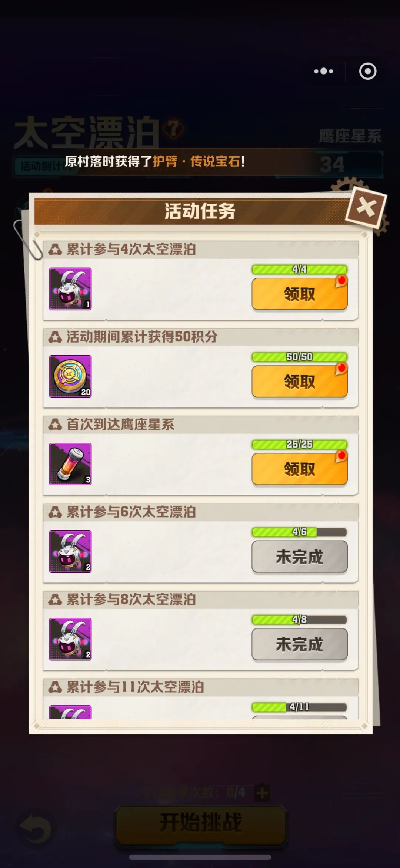This screenshot has height=868, width=400.
Task: Tap the circular target capsule icon
Action: pyautogui.click(x=368, y=71)
